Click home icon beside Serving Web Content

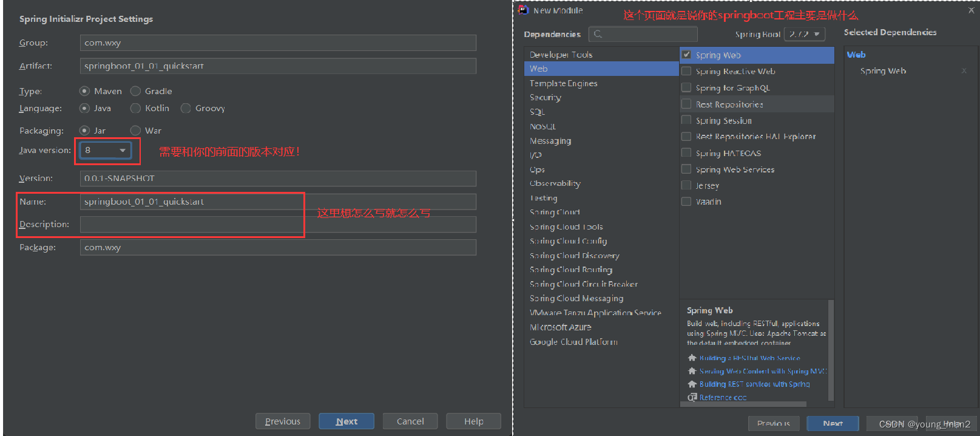pyautogui.click(x=692, y=371)
